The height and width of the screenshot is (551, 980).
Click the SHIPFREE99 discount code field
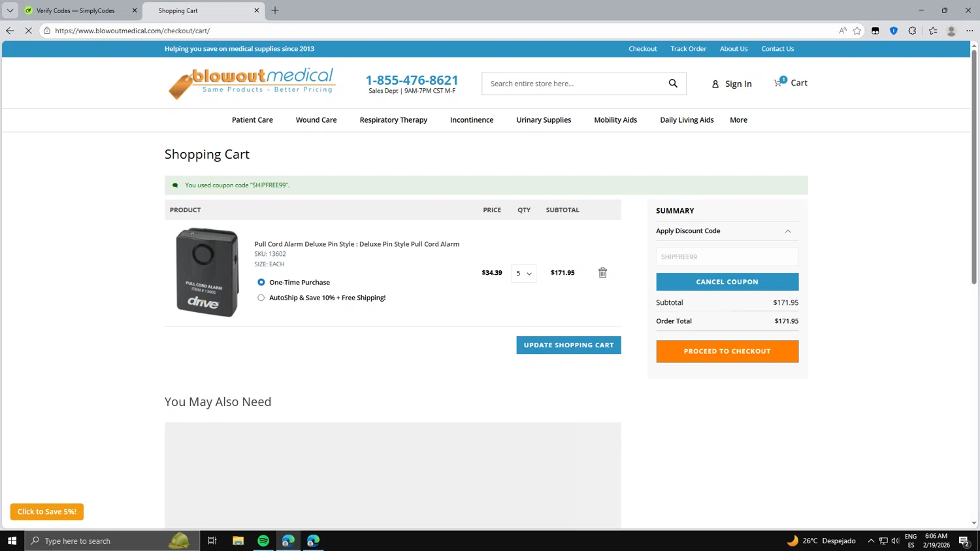(x=727, y=257)
